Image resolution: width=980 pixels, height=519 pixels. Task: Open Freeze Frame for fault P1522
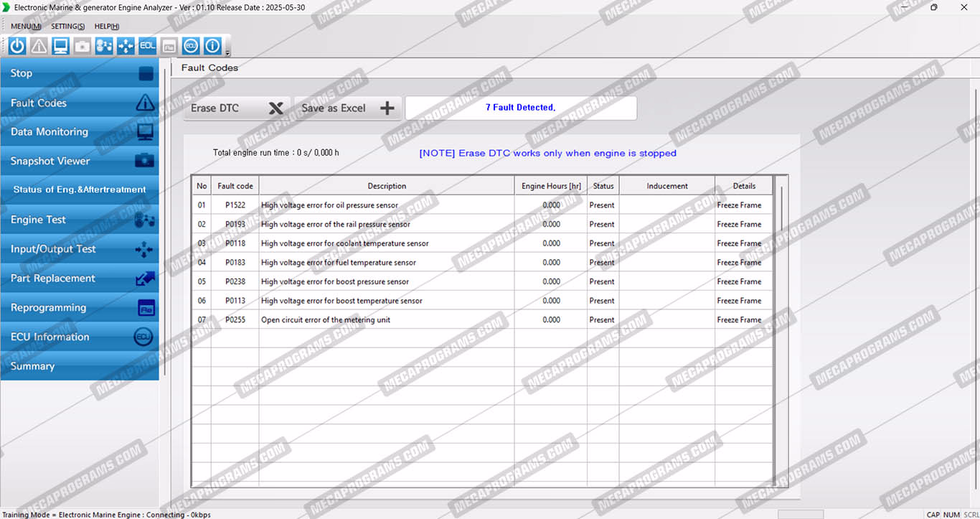[739, 205]
